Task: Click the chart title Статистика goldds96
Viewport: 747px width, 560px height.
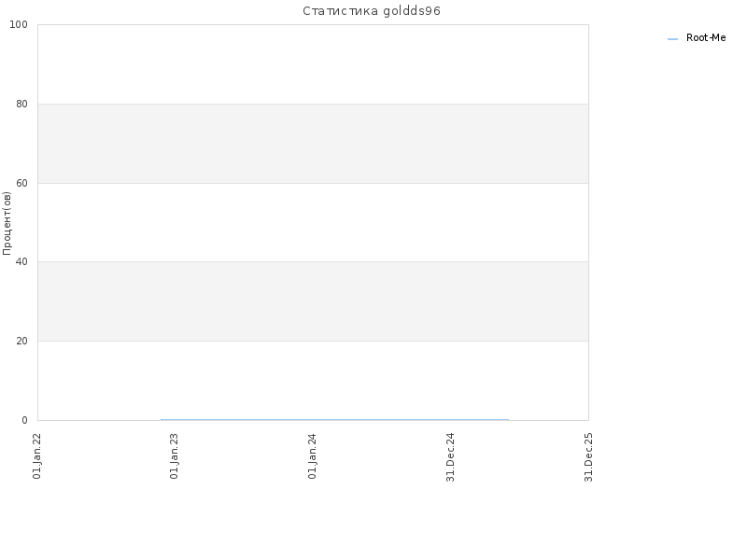Action: 372,11
